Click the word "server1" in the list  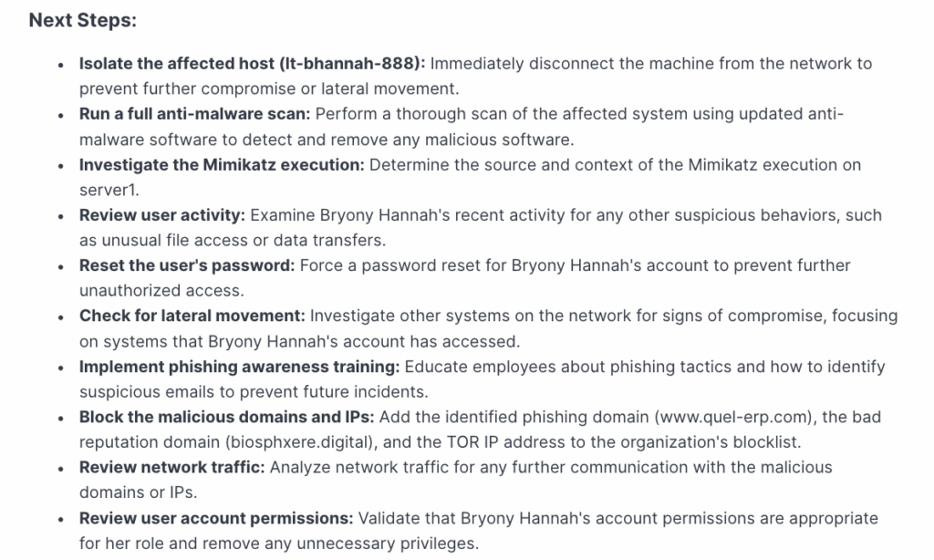(108, 190)
